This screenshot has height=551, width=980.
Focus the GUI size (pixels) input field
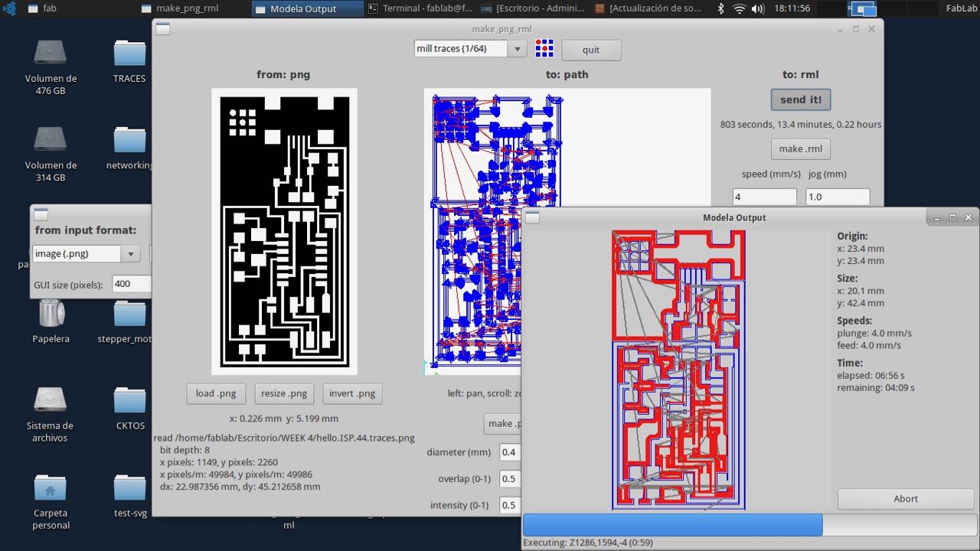tap(131, 284)
